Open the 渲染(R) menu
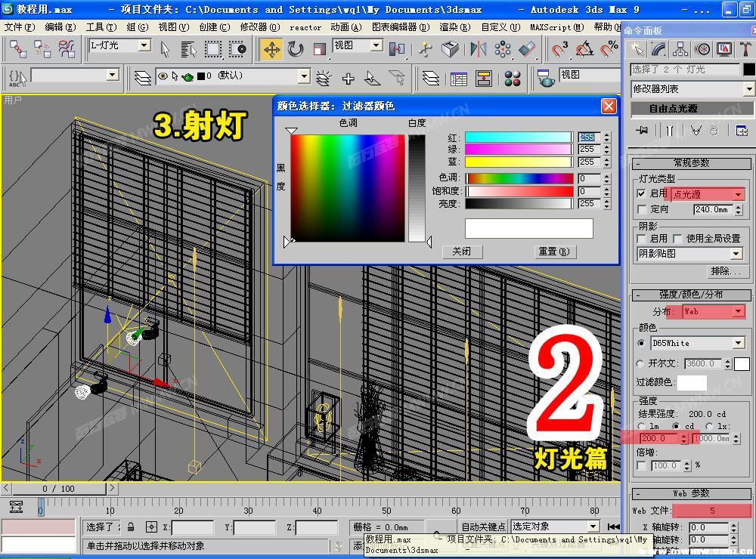 point(454,27)
